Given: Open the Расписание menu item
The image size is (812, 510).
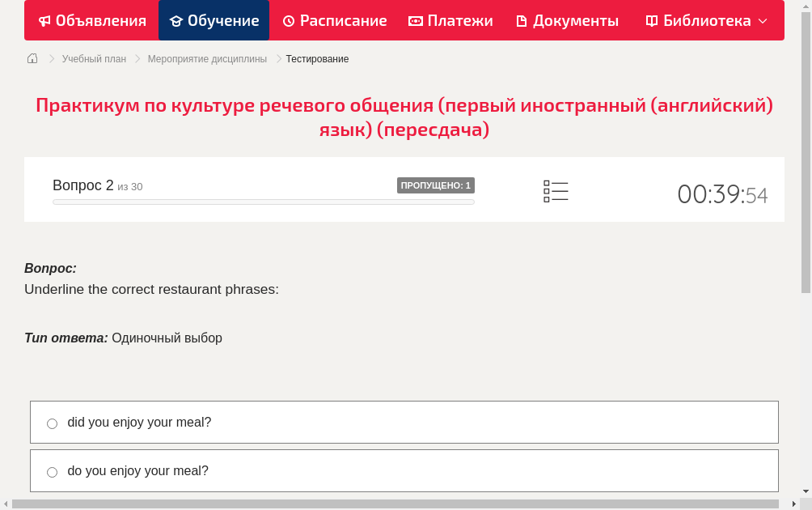Looking at the screenshot, I should point(343,21).
